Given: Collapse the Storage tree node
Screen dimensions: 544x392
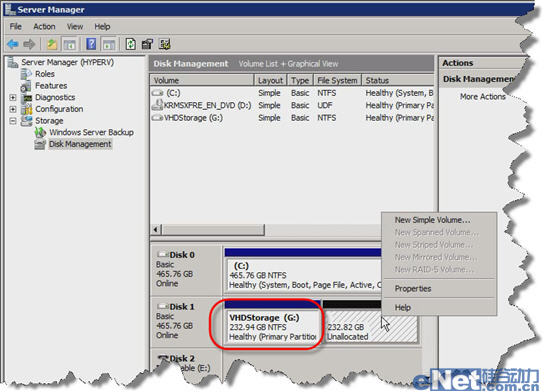Looking at the screenshot, I should point(12,121).
